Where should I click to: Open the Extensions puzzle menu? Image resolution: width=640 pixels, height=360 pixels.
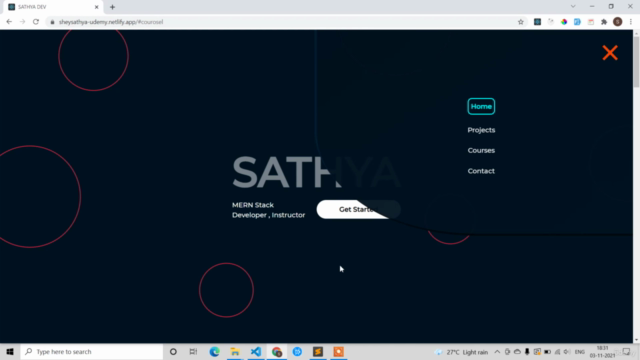[604, 22]
